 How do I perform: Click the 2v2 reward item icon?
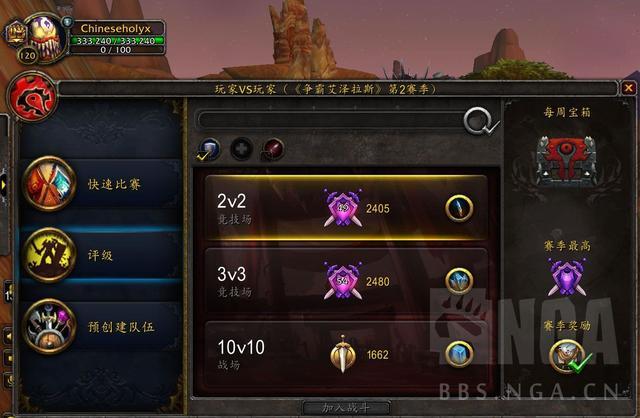pos(459,208)
